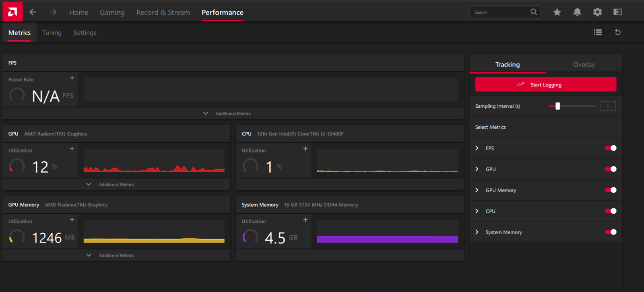
Task: Click the search magnifier icon
Action: point(534,12)
